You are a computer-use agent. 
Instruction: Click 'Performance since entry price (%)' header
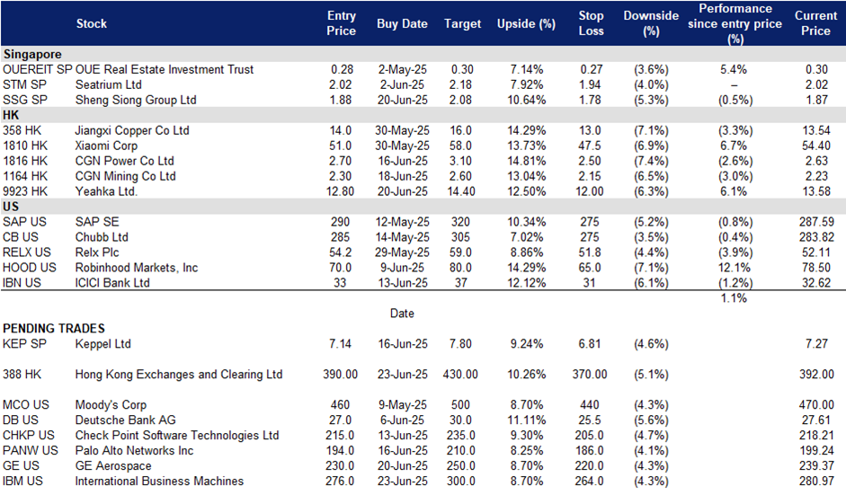[x=735, y=23]
